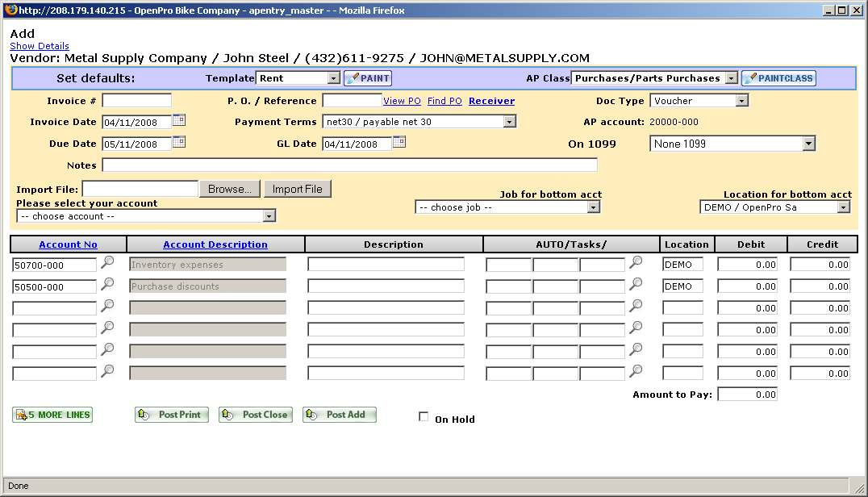The height and width of the screenshot is (497, 868).
Task: Click magnifier lookup next to account 50700-000
Action: click(107, 262)
